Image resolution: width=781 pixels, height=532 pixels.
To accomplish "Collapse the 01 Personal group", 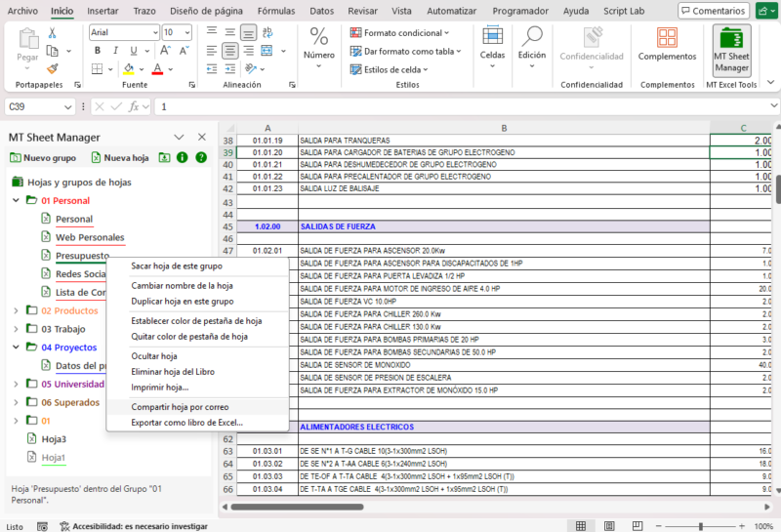I will pyautogui.click(x=16, y=200).
